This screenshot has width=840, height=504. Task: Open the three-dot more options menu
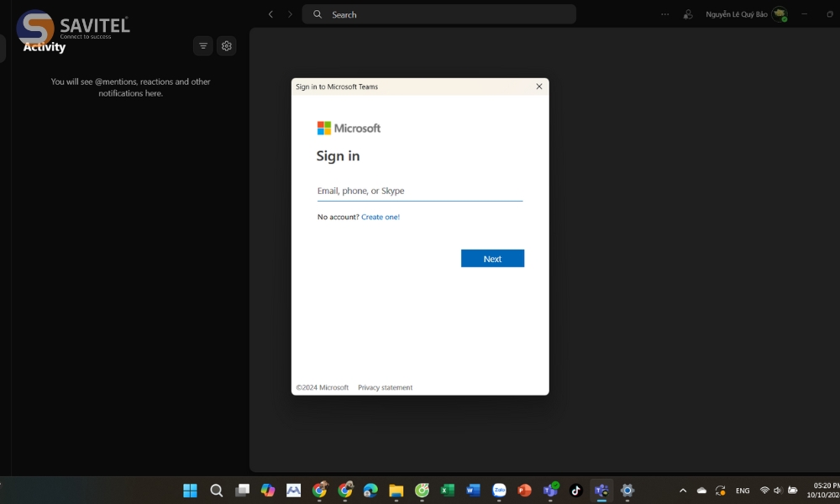(x=664, y=14)
